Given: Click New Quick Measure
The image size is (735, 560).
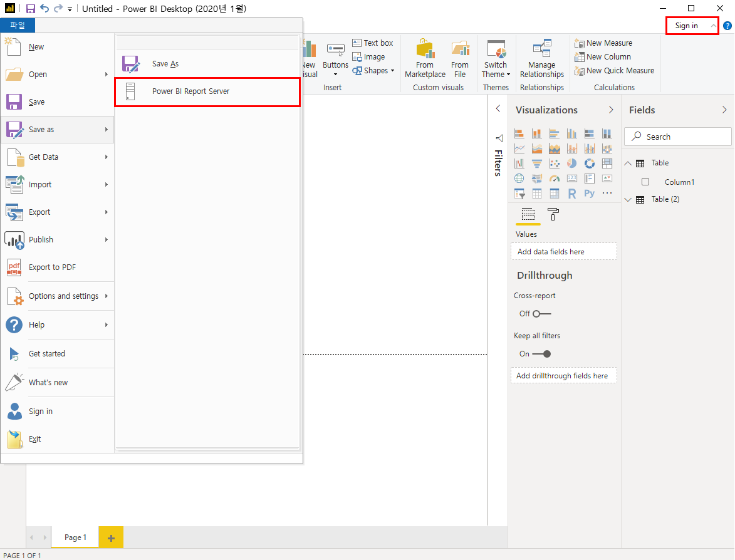Looking at the screenshot, I should pos(615,71).
